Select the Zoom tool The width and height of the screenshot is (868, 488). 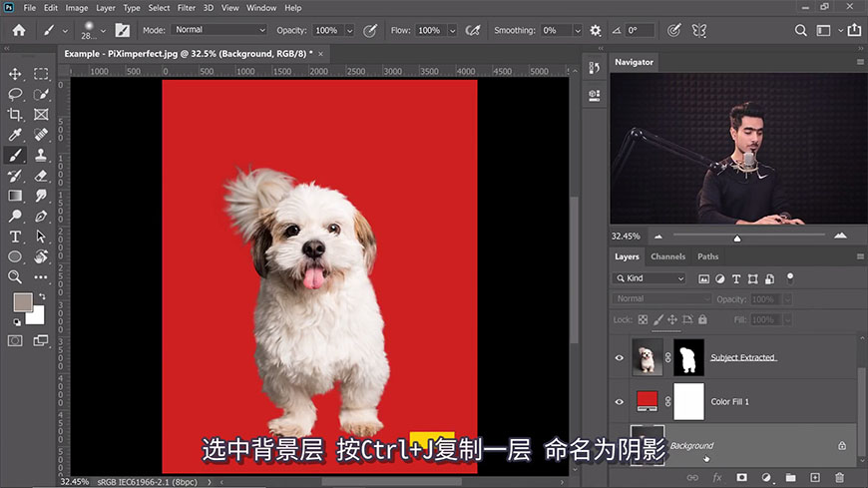pos(15,277)
